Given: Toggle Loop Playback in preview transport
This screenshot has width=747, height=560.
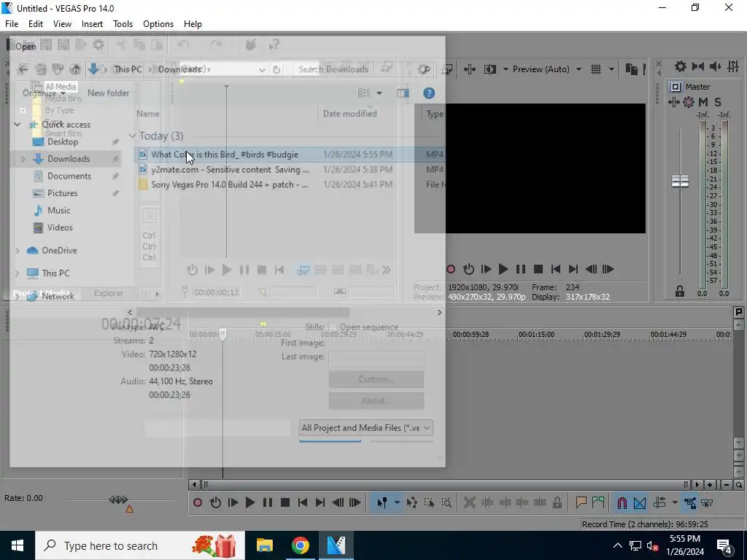Looking at the screenshot, I should pyautogui.click(x=468, y=270).
